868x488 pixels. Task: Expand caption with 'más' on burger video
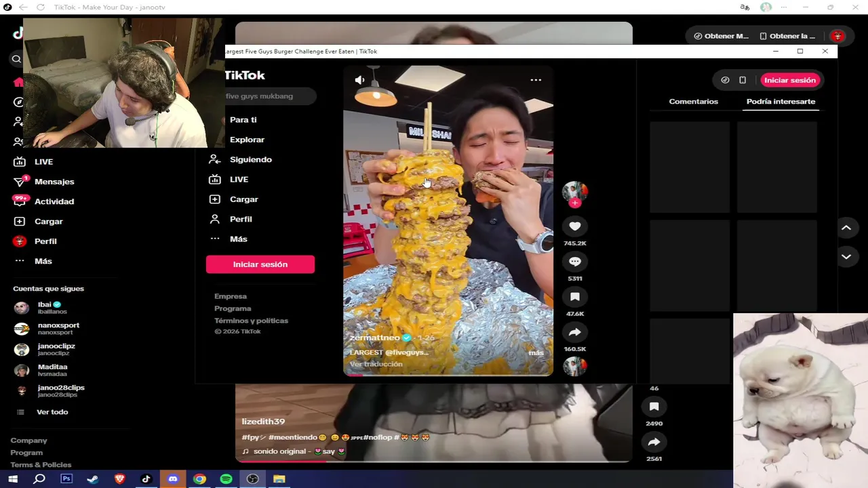(536, 353)
